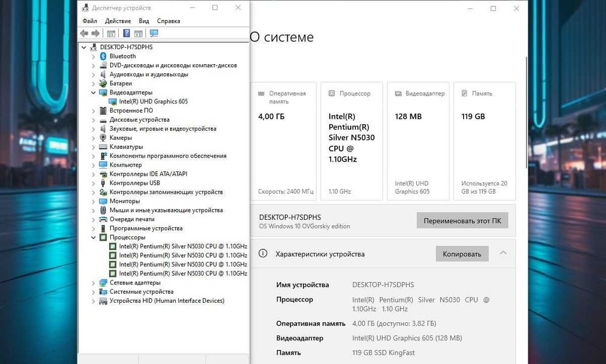
Task: Click the Оперативная память card icon
Action: click(x=261, y=93)
